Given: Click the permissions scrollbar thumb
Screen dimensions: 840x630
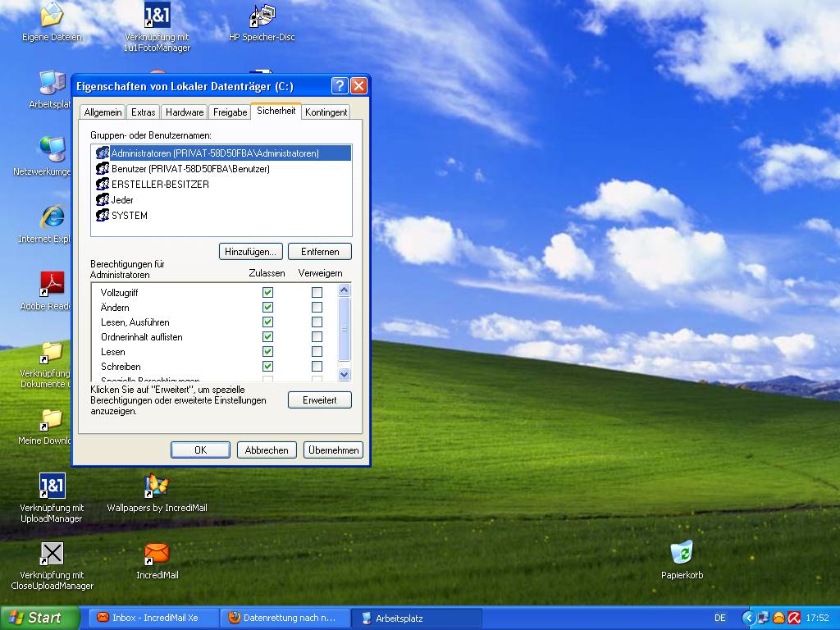Looking at the screenshot, I should [345, 329].
